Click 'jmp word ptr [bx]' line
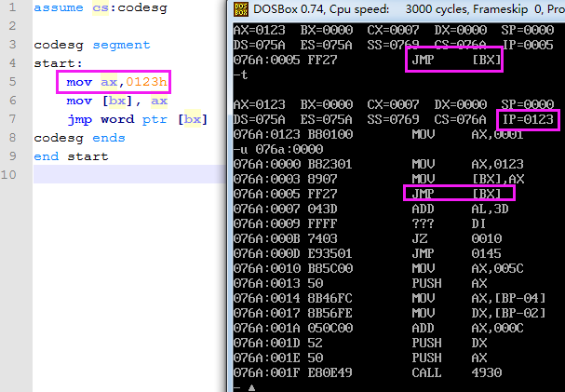The width and height of the screenshot is (565, 392). (x=137, y=119)
